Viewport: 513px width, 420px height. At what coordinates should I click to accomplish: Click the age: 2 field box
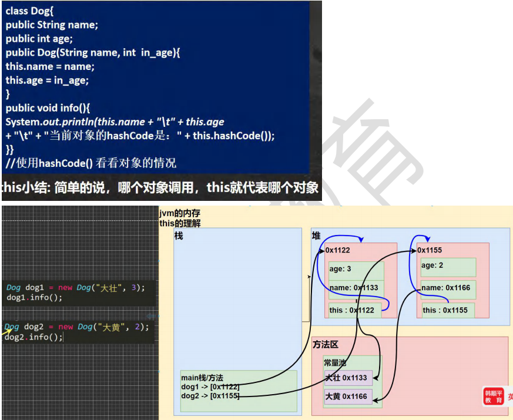click(x=448, y=266)
